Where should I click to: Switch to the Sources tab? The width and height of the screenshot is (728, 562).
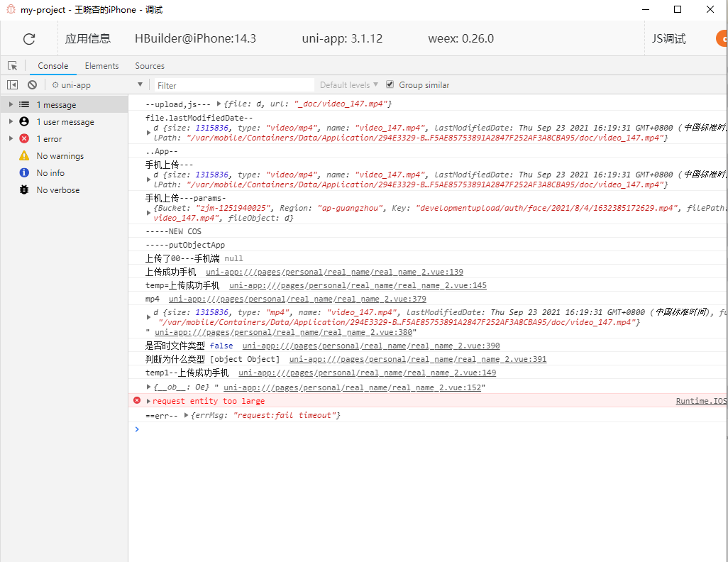coord(150,66)
